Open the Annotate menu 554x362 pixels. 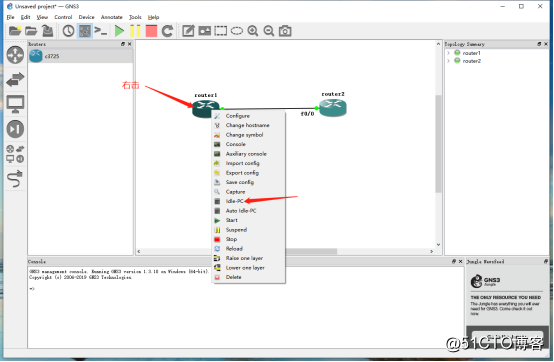pos(112,17)
